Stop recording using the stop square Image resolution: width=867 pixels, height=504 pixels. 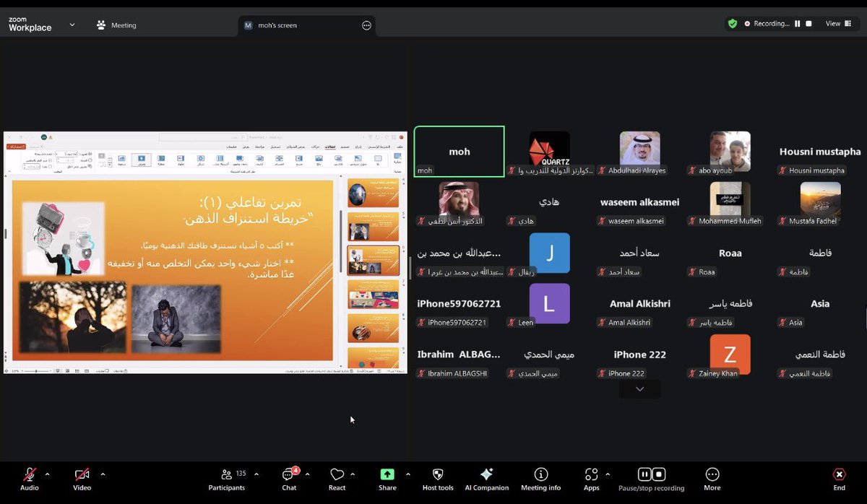click(808, 23)
